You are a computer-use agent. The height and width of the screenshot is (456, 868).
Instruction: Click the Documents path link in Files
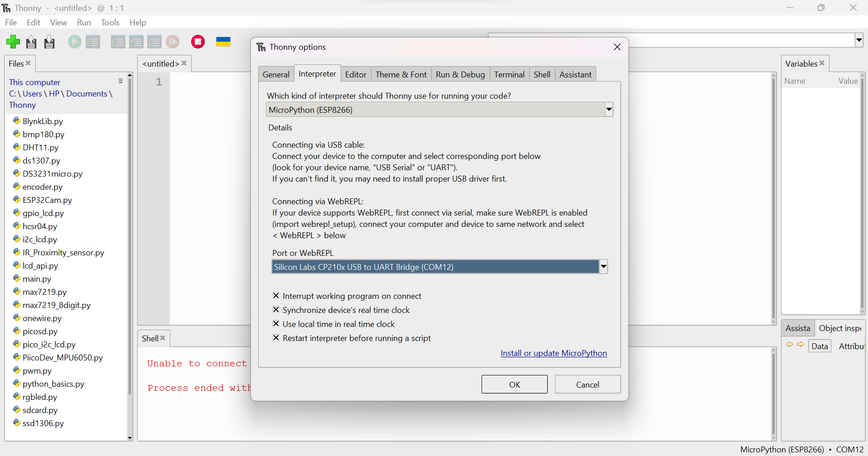(87, 94)
